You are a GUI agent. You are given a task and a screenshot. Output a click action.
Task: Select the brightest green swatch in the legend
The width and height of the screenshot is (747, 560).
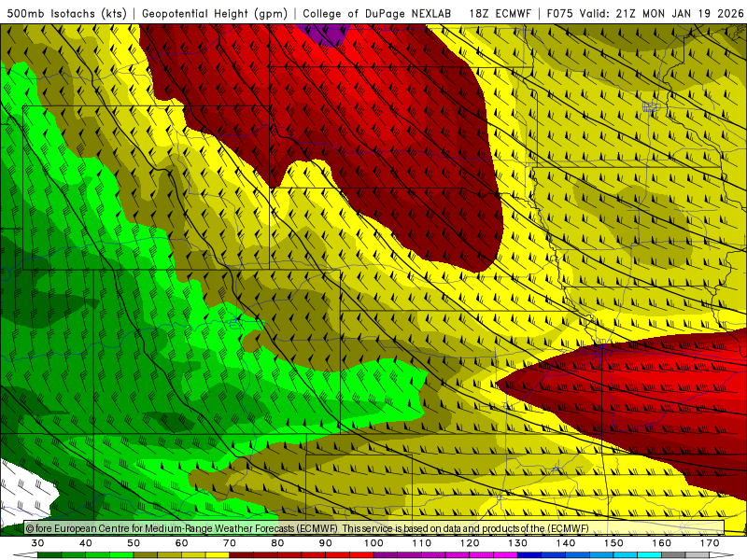coord(121,554)
